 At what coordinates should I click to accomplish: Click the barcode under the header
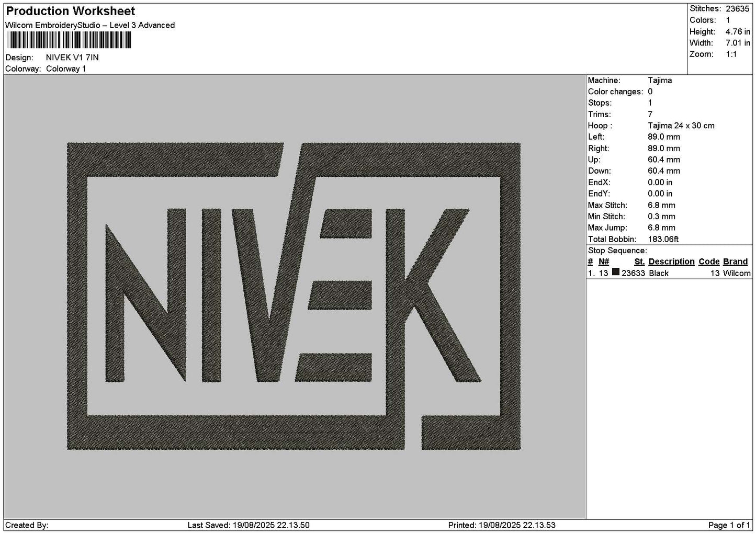[69, 40]
